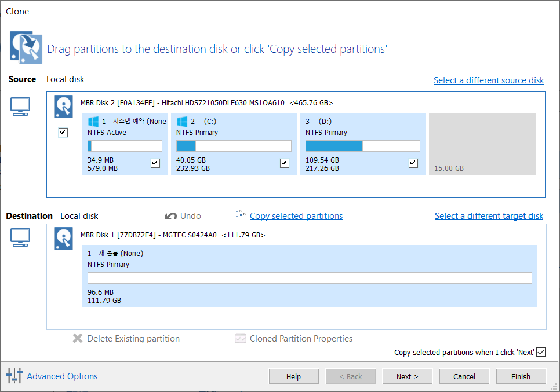Image resolution: width=560 pixels, height=392 pixels.
Task: Select the 2 - (C:) partition label
Action: coord(203,121)
